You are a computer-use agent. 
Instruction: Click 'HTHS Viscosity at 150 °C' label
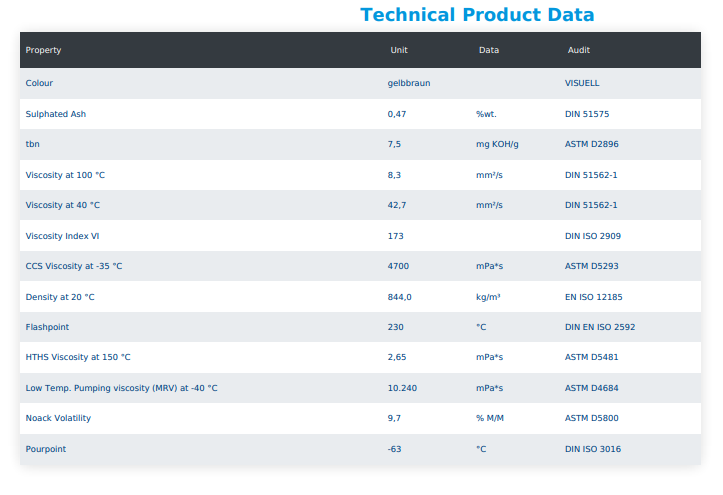tap(78, 357)
